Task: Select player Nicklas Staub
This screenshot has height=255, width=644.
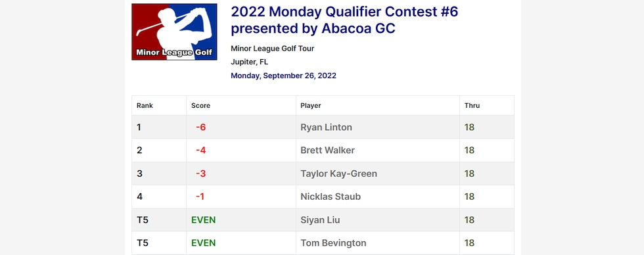Action: [330, 197]
